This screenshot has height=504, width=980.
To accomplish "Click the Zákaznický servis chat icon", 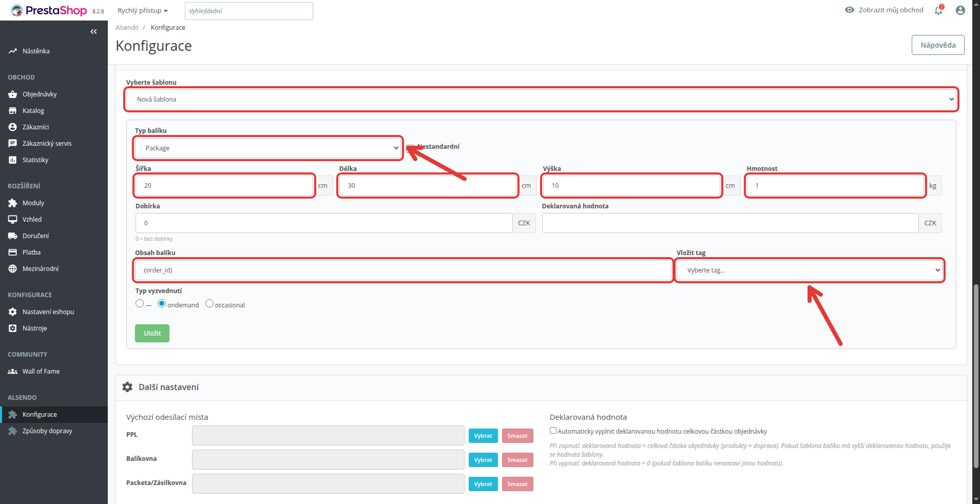I will pos(13,144).
